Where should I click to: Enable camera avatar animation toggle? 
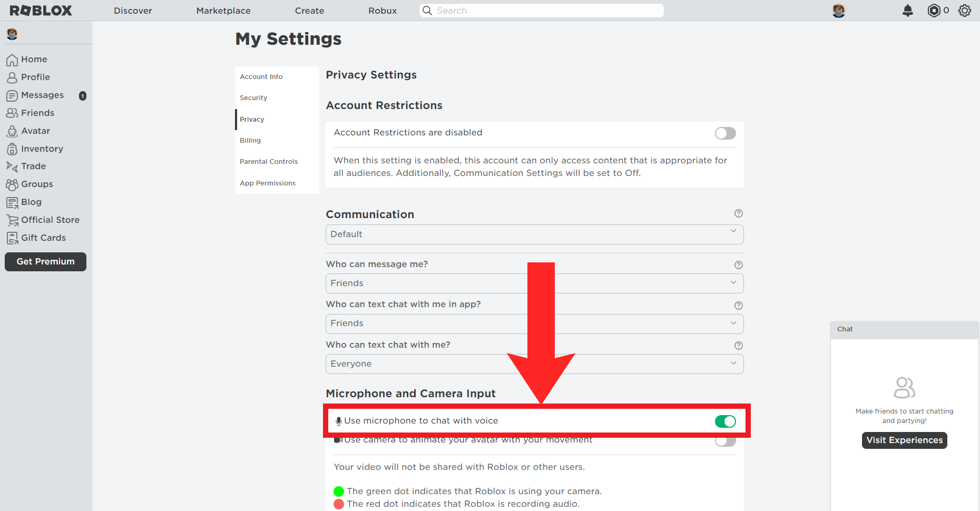[x=725, y=441]
